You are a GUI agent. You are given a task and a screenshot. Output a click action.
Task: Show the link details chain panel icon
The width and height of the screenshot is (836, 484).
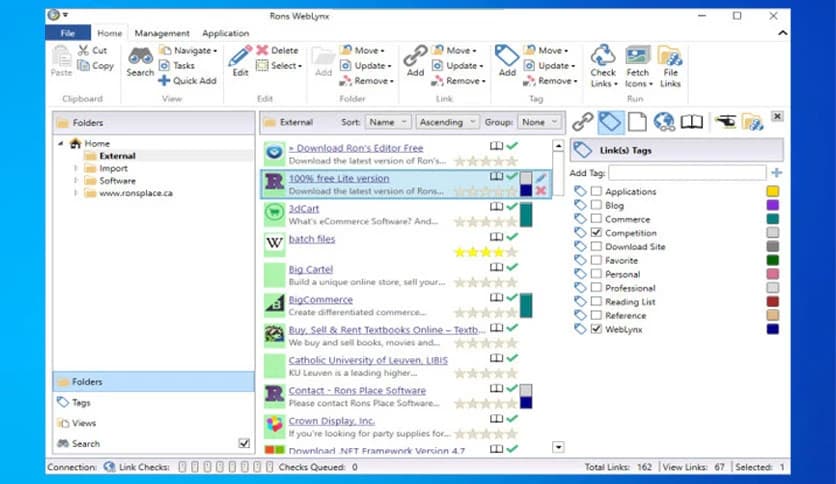[582, 122]
